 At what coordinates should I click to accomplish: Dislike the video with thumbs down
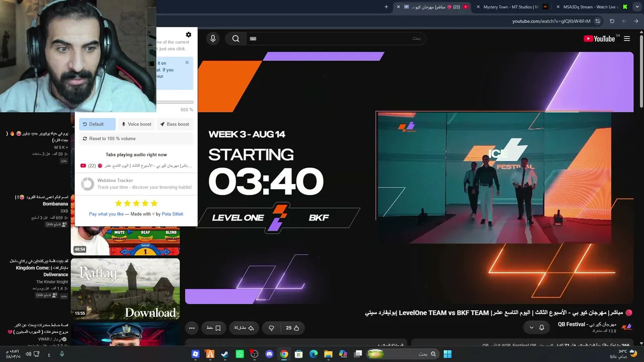pos(271,328)
